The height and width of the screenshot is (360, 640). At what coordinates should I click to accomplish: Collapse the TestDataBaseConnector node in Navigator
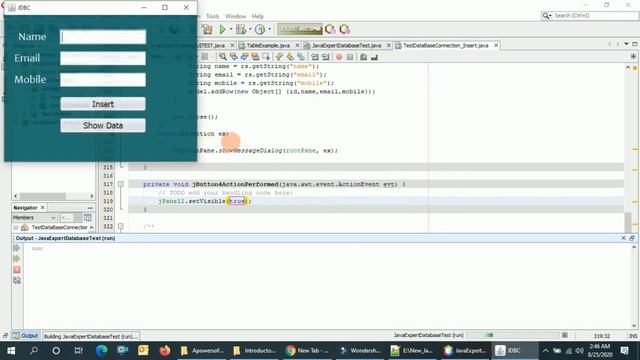[x=16, y=227]
